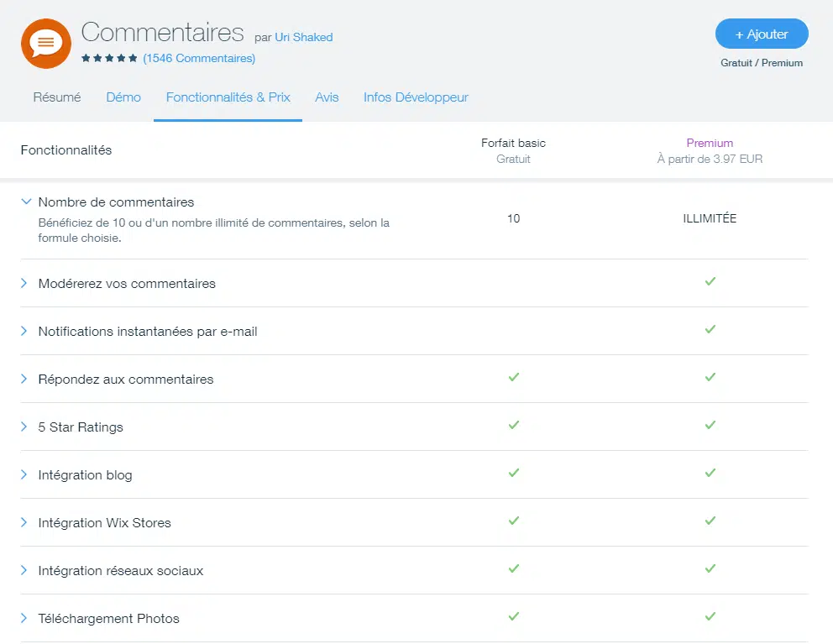Click the orange Commentaires app logo icon

coord(46,43)
